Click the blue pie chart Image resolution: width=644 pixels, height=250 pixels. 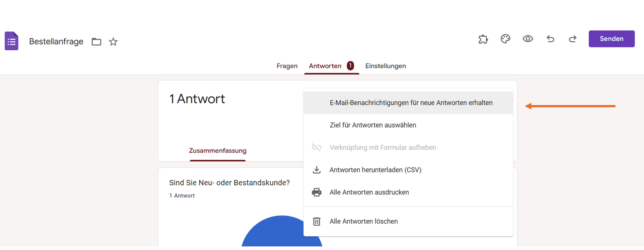tap(282, 231)
